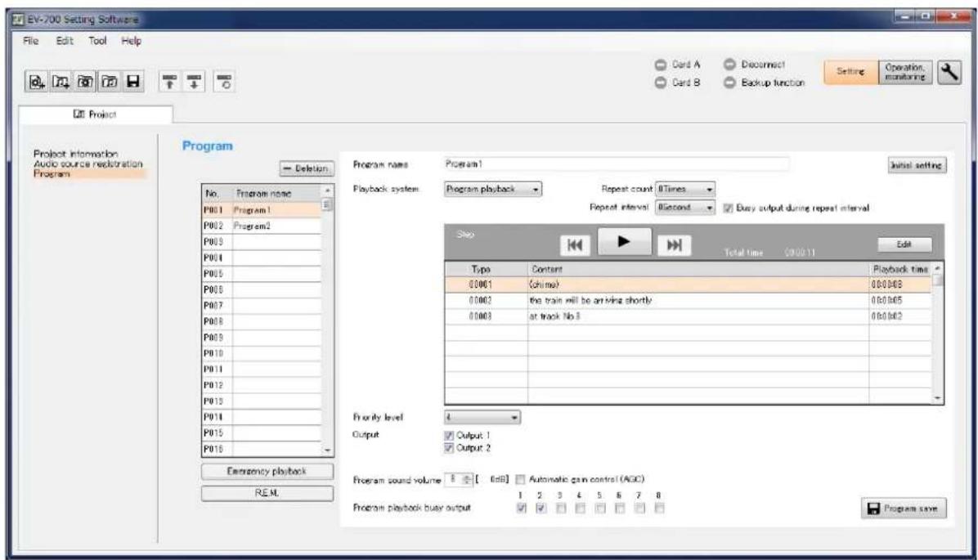978x560 pixels.
Task: Select P002 Program2 row in list
Action: point(261,226)
